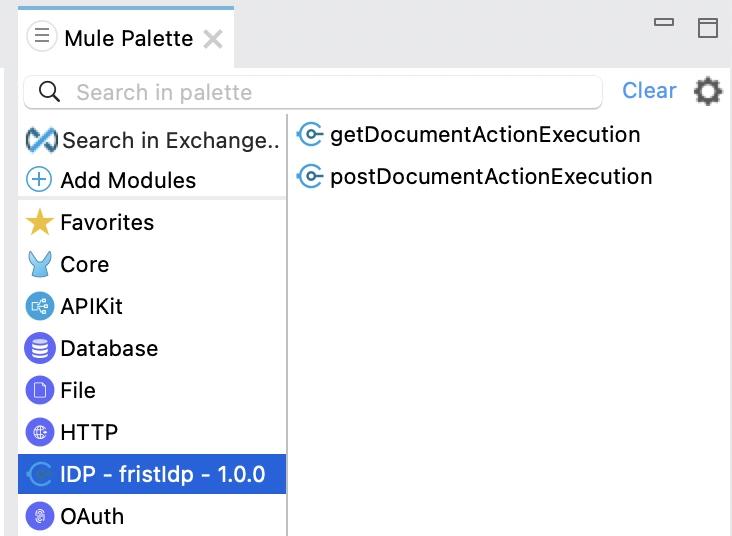Choose the getDocumentActionExecution operation
The width and height of the screenshot is (732, 536).
484,134
